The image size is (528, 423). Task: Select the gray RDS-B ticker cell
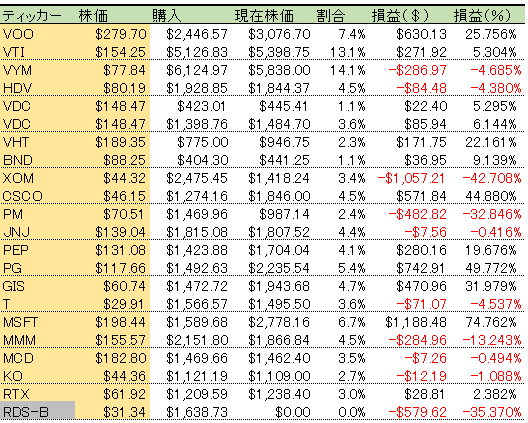[x=37, y=412]
